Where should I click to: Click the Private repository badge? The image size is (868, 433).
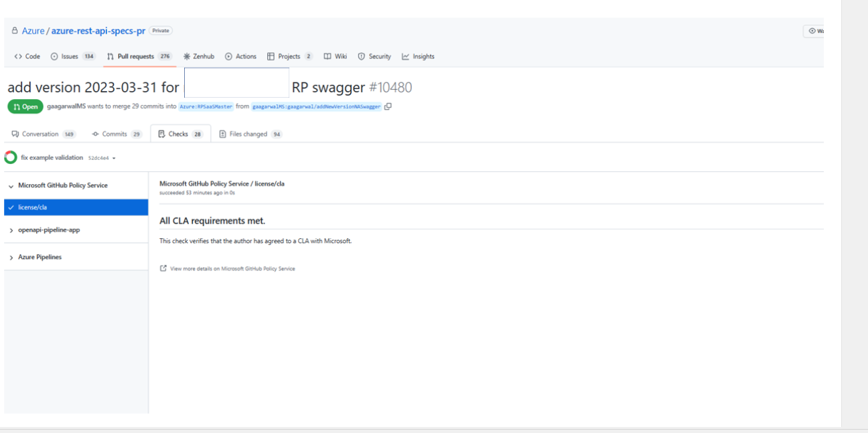161,31
